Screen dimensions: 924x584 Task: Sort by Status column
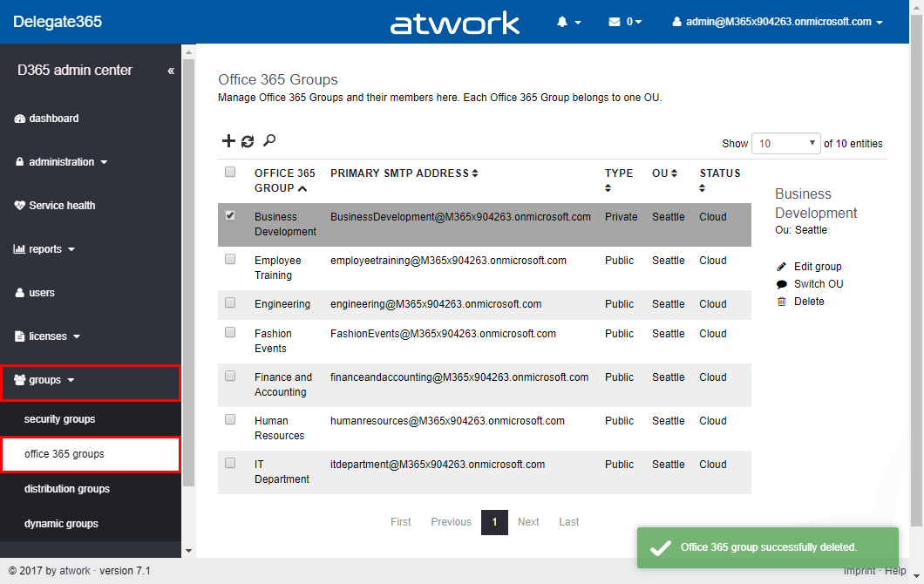point(719,180)
